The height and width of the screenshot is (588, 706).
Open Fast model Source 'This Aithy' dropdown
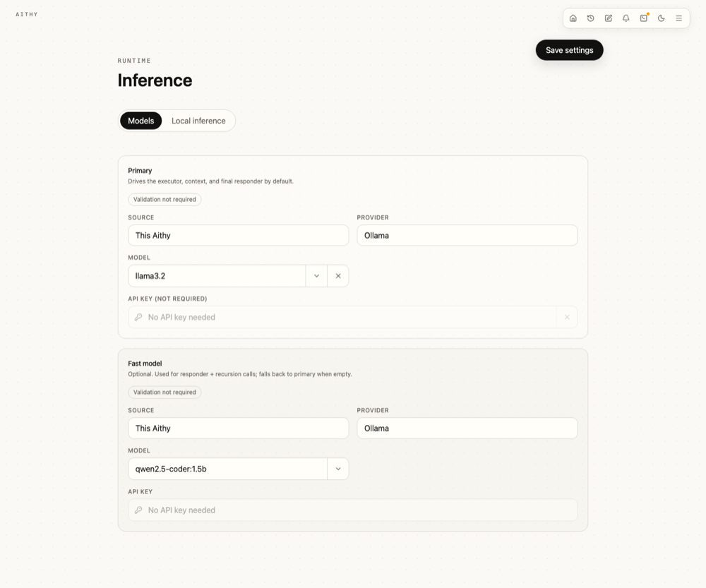pyautogui.click(x=238, y=428)
